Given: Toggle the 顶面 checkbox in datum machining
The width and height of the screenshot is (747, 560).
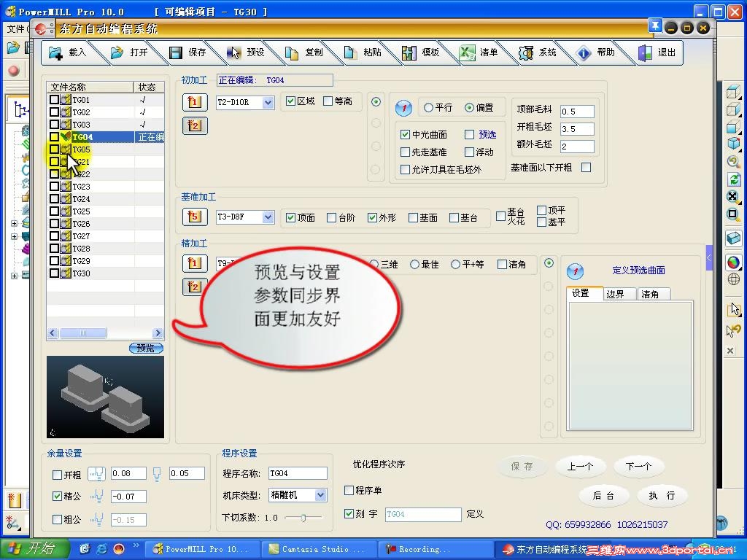Looking at the screenshot, I should [290, 217].
